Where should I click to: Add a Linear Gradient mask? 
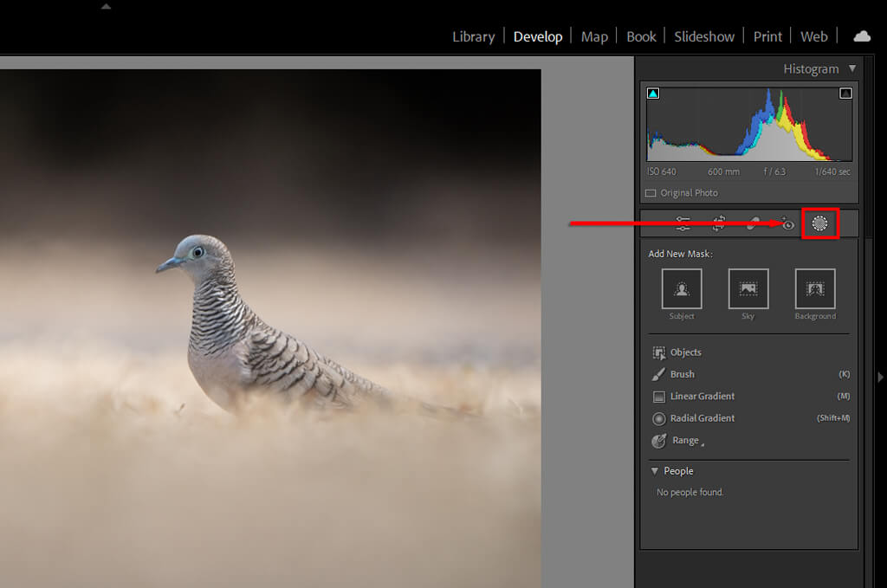tap(702, 397)
